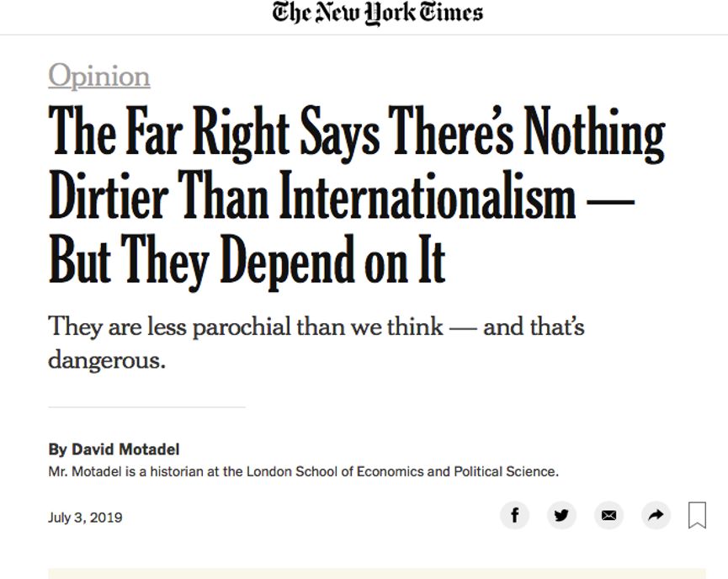Click the word Internationalism in headline
The width and height of the screenshot is (728, 579).
tap(428, 195)
